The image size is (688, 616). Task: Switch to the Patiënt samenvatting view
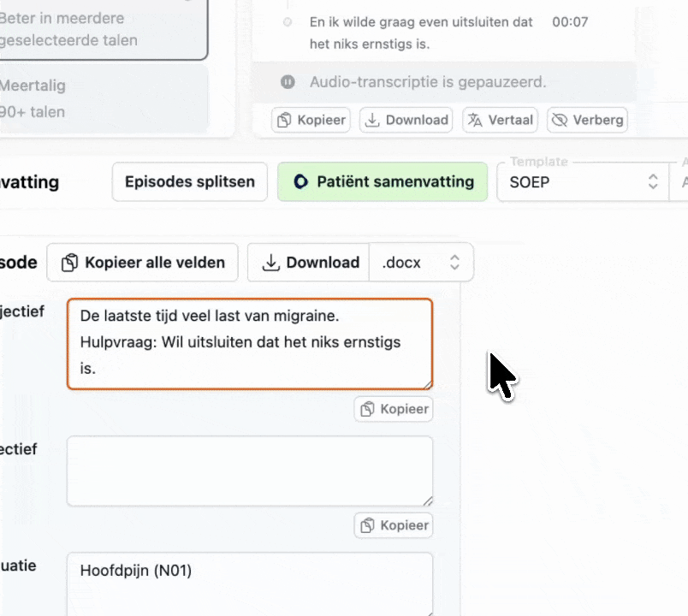pos(383,181)
